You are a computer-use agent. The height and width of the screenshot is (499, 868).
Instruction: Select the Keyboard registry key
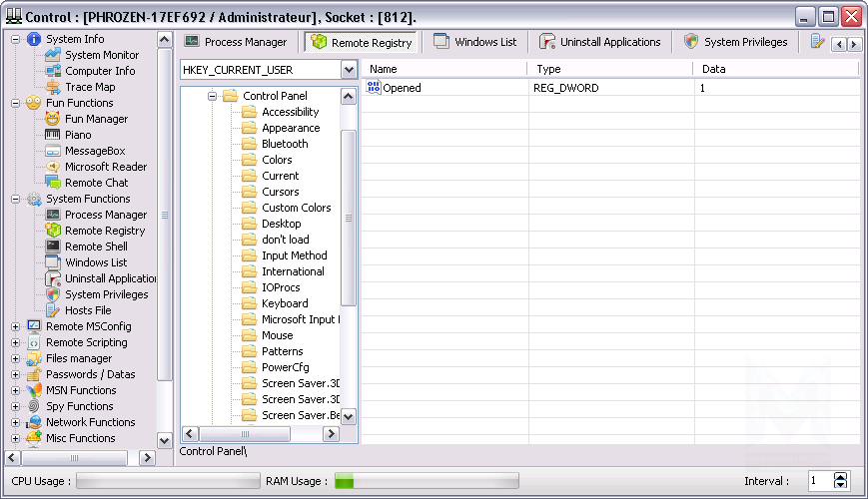pyautogui.click(x=285, y=303)
